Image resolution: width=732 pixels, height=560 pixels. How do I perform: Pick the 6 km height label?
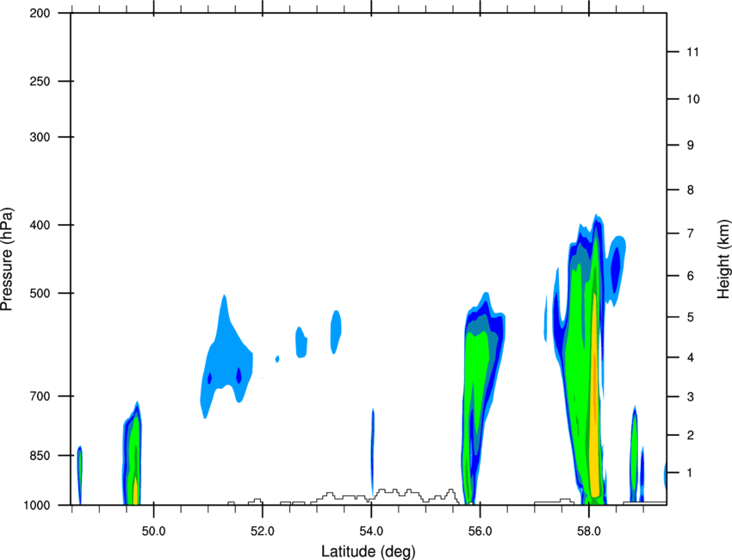point(690,276)
